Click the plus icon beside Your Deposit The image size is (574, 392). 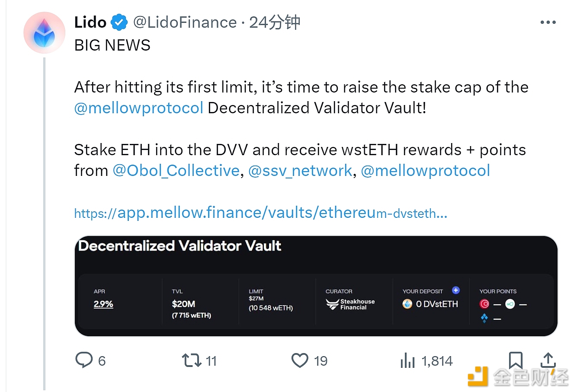pos(456,290)
